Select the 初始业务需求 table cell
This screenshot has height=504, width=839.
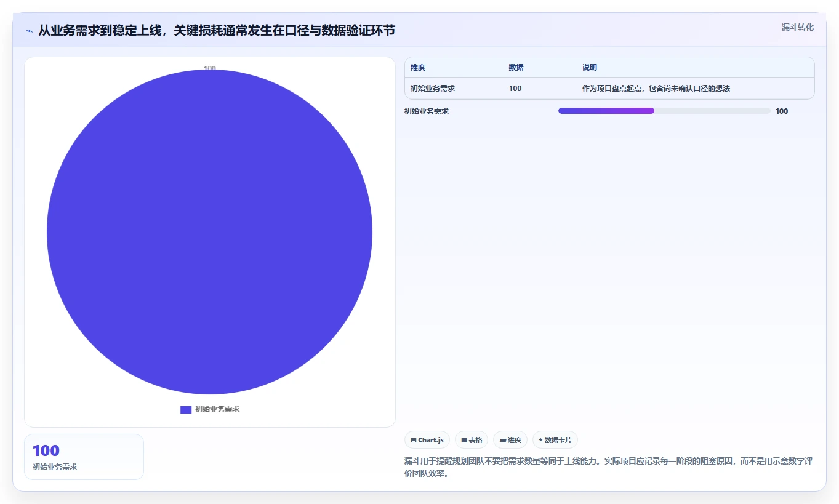click(x=433, y=89)
